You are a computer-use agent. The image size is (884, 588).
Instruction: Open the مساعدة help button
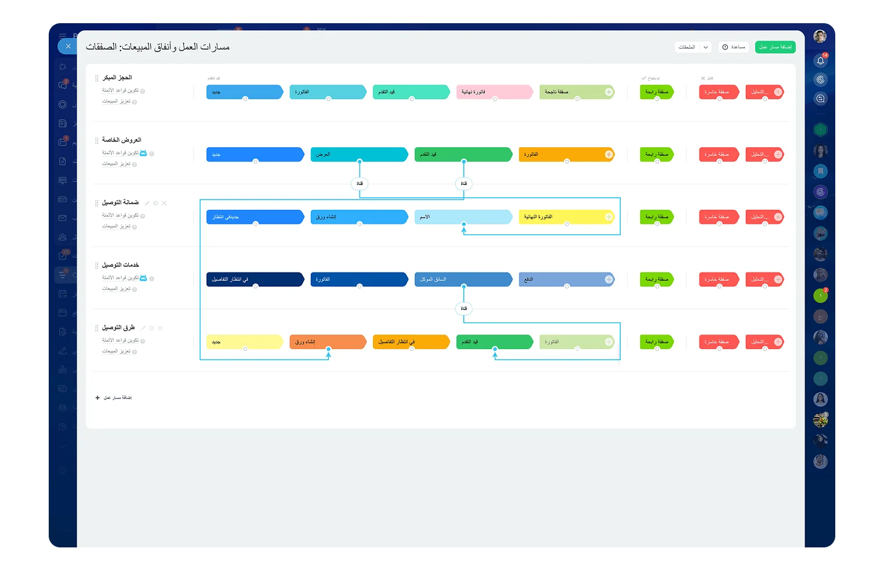coord(734,47)
